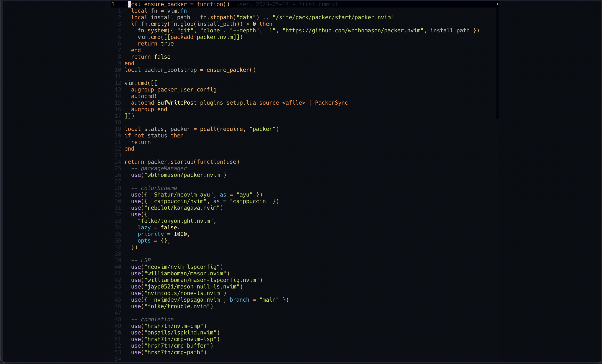
Task: Click line number 10 in the gutter
Action: 118,70
